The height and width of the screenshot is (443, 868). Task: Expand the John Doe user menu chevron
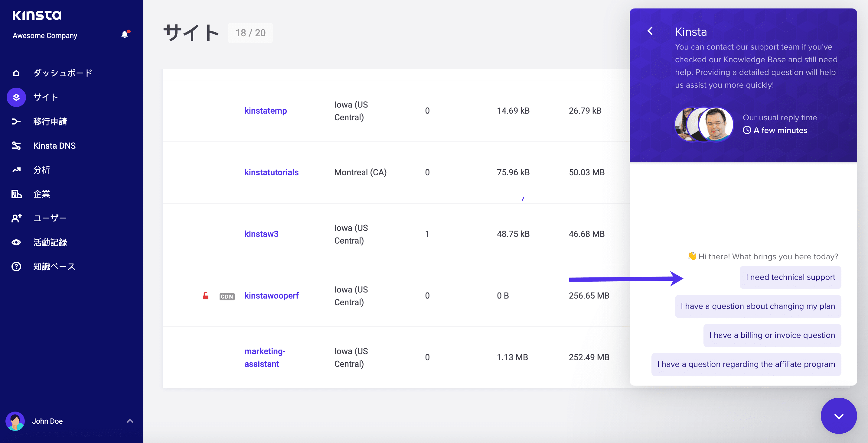pyautogui.click(x=130, y=421)
